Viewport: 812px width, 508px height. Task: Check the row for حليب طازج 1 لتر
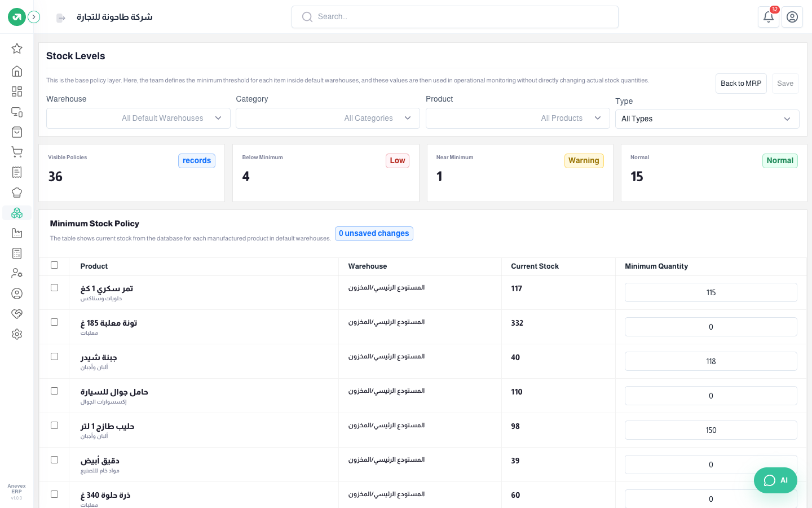[54, 426]
